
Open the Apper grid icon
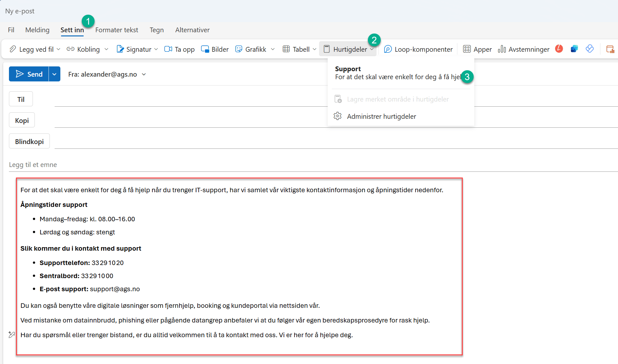click(467, 49)
